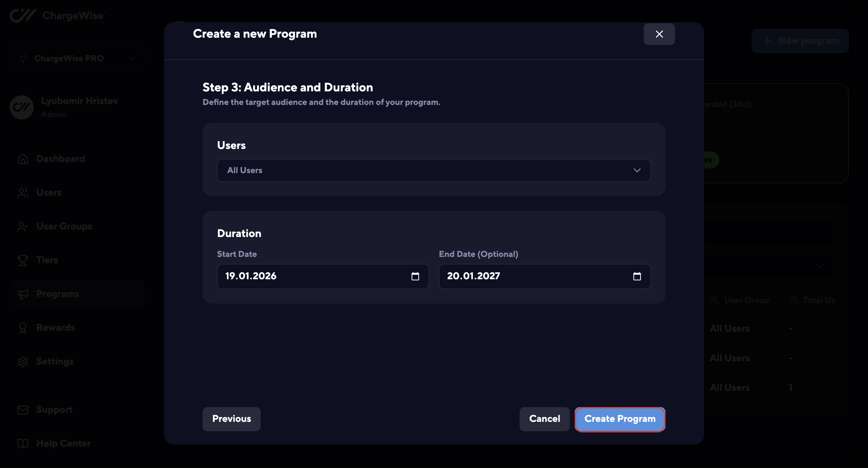
Task: Click the Dashboard home icon in the sidebar
Action: (23, 159)
